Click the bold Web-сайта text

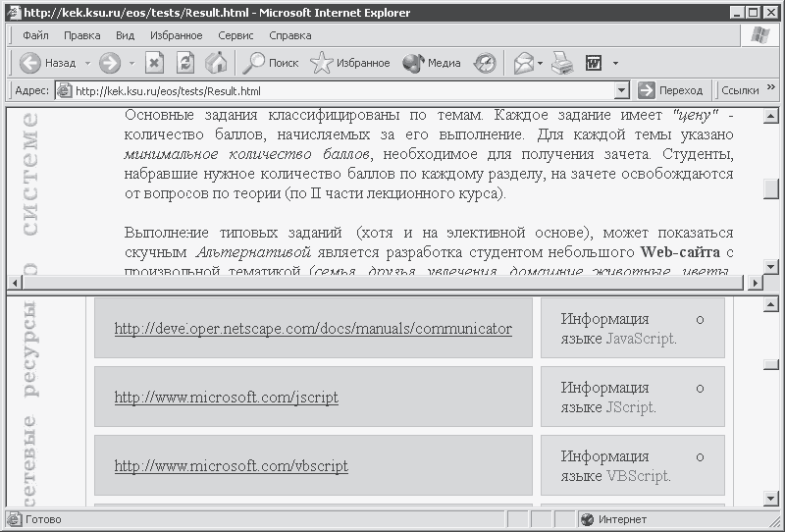[x=680, y=252]
